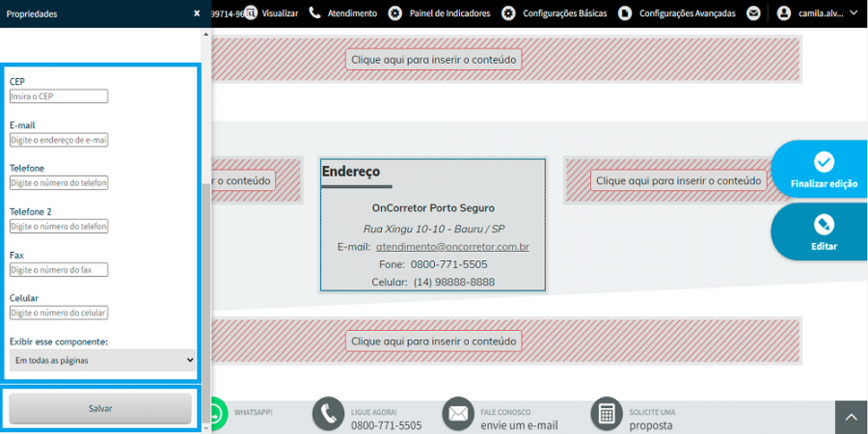
Task: Close the Propriedades panel
Action: (197, 14)
